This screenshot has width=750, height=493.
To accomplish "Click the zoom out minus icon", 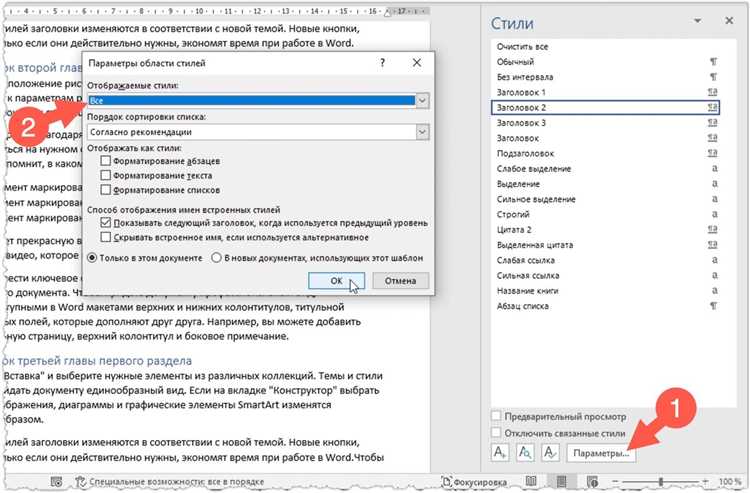I will 616,481.
